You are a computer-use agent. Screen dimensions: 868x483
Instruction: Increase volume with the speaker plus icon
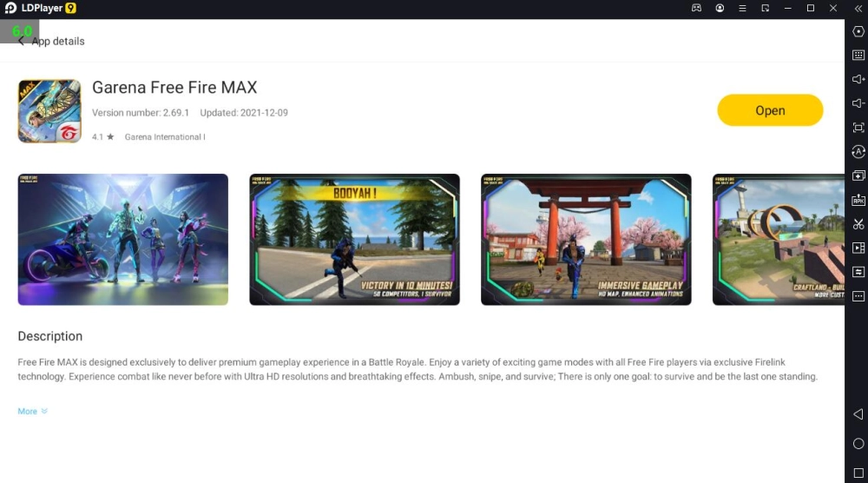pyautogui.click(x=858, y=79)
